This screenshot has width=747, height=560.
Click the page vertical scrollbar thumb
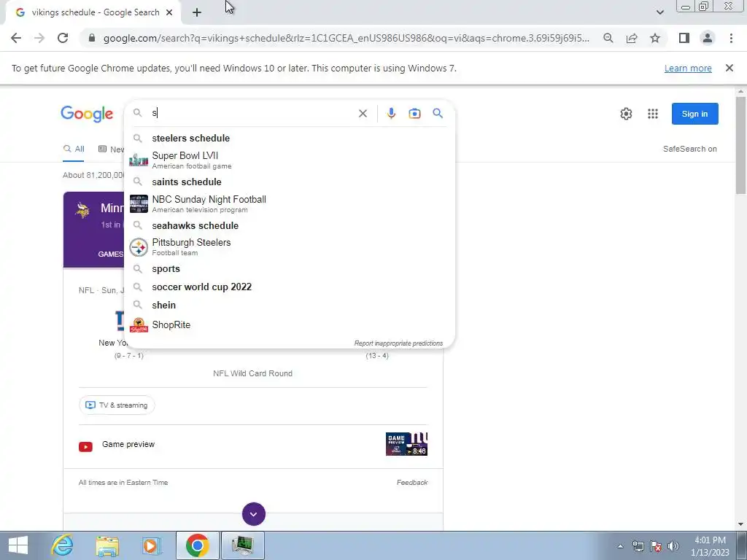(740, 145)
